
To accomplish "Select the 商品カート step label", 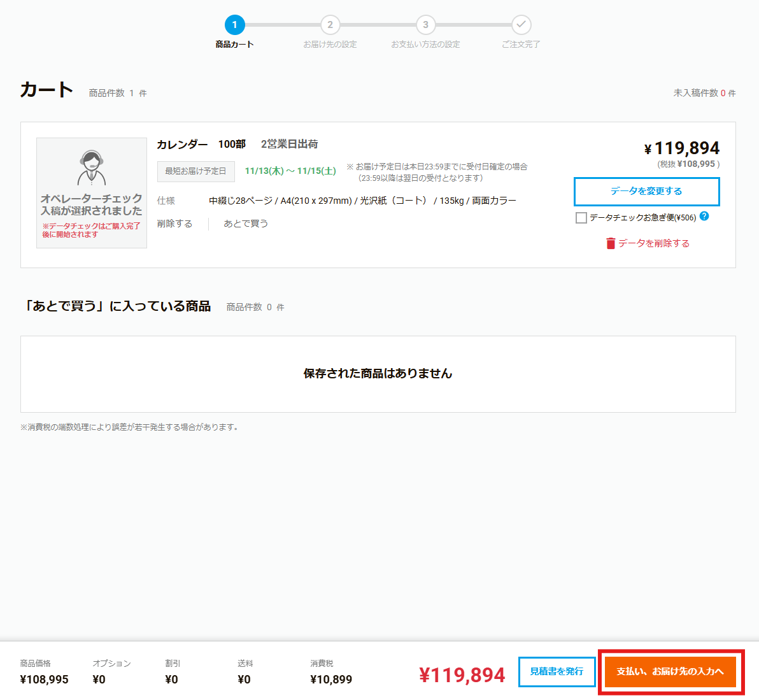I will [x=234, y=45].
